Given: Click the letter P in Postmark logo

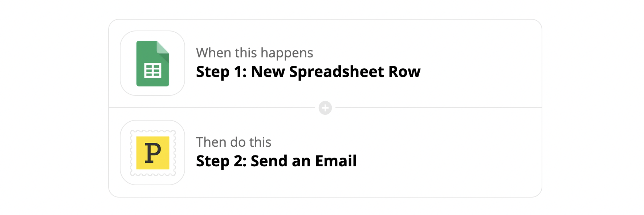Looking at the screenshot, I should coord(153,153).
